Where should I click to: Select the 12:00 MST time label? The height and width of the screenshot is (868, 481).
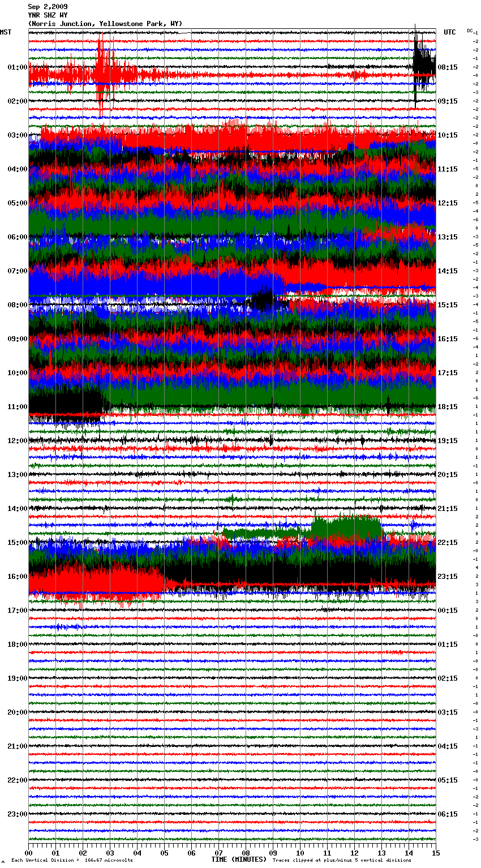[18, 441]
